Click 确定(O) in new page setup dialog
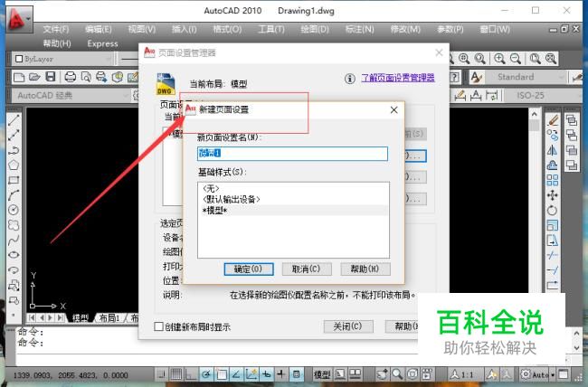Viewport: 588px width, 387px height. [x=248, y=269]
